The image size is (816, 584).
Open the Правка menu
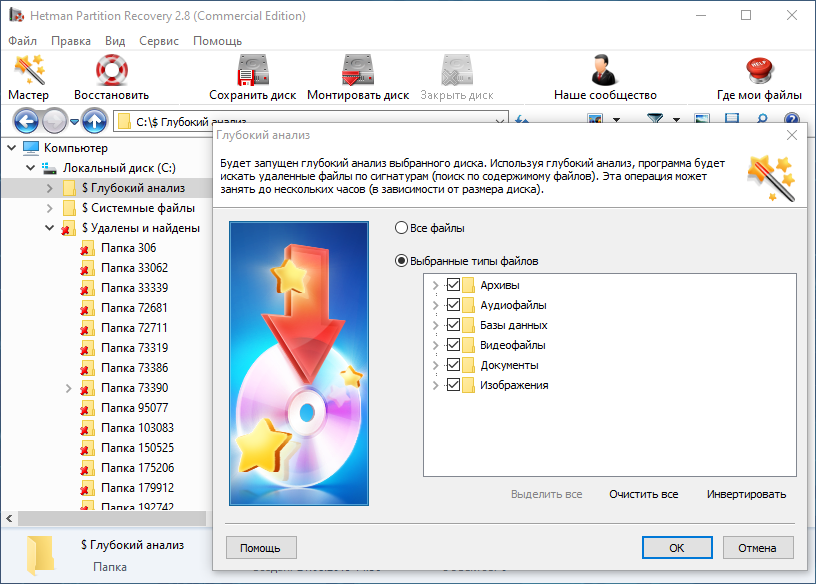[70, 41]
